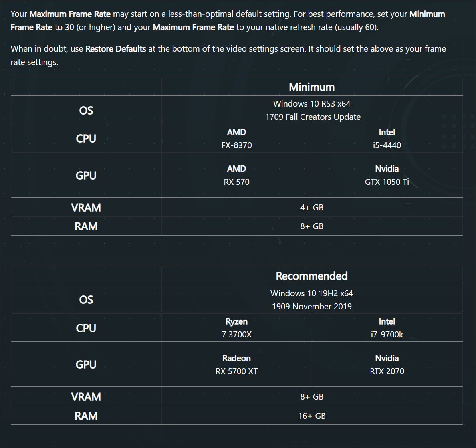Click the AMD RX 570 GPU cell

[x=236, y=175]
